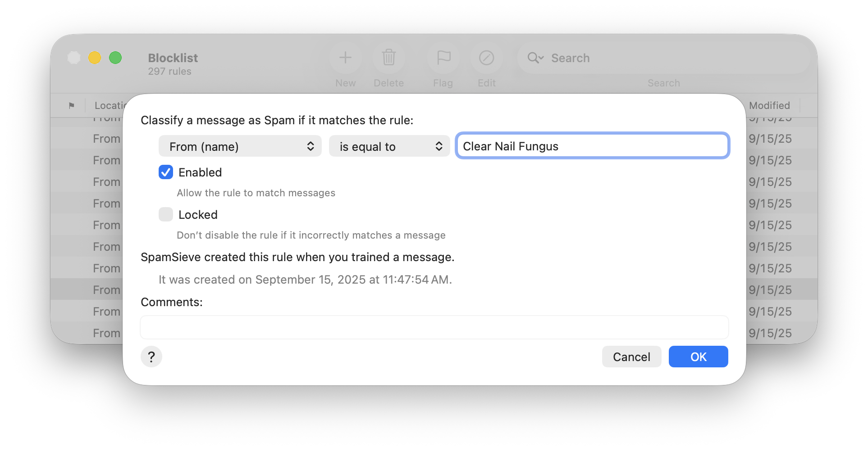Viewport: 868px width, 452px height.
Task: Open the From (name) dropdown
Action: point(240,146)
